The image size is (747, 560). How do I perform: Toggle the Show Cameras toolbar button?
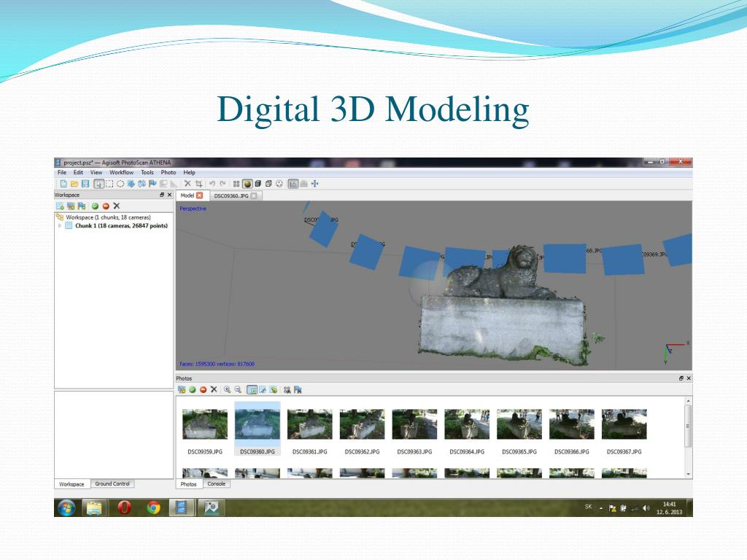(x=293, y=184)
